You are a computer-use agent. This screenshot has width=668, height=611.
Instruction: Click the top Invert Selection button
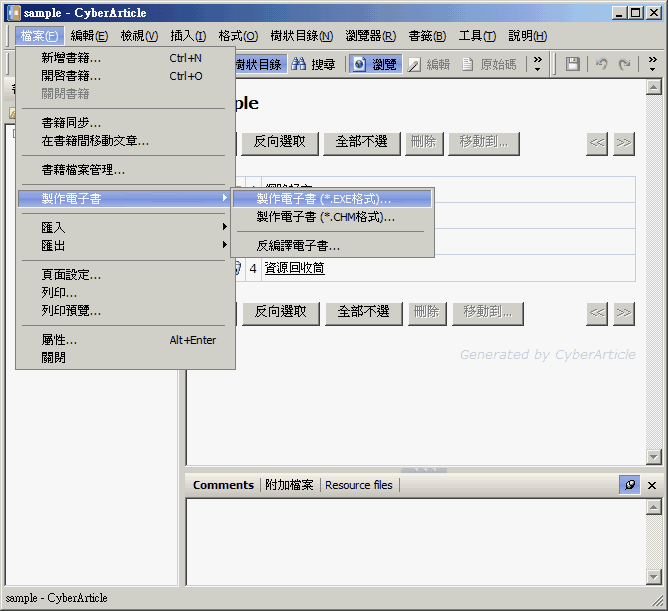[279, 142]
